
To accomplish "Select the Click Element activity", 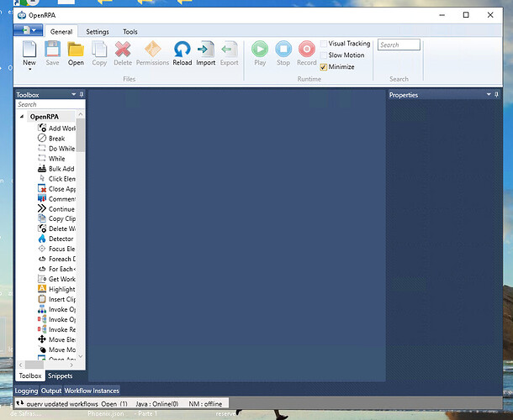I will tap(56, 179).
